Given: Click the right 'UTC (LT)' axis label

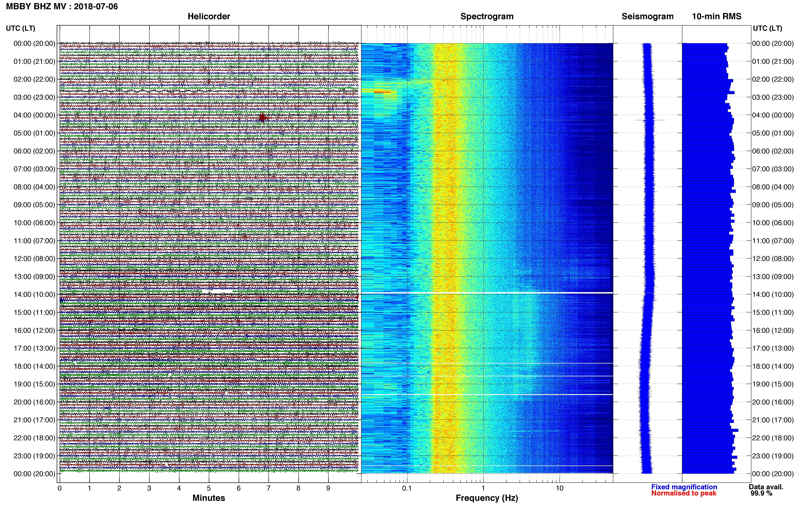Looking at the screenshot, I should (x=768, y=28).
